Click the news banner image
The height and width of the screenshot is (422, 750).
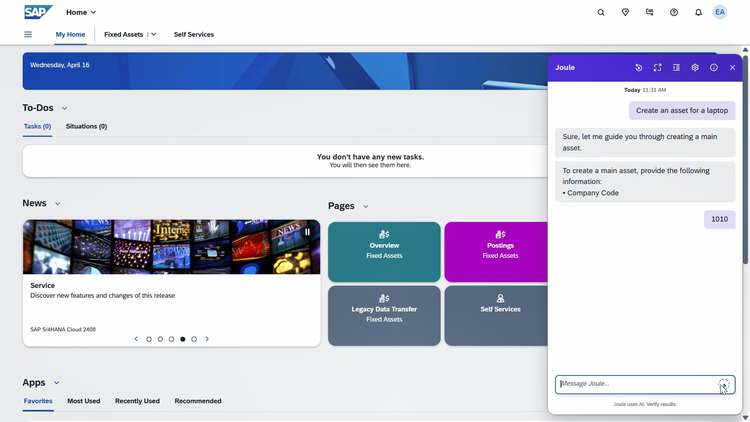(x=172, y=247)
